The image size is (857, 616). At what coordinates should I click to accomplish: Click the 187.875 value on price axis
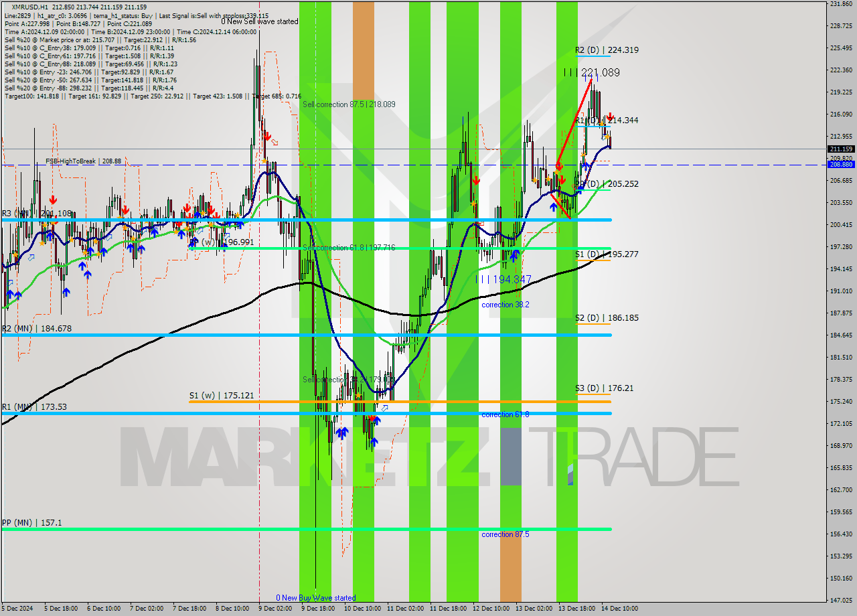(841, 313)
